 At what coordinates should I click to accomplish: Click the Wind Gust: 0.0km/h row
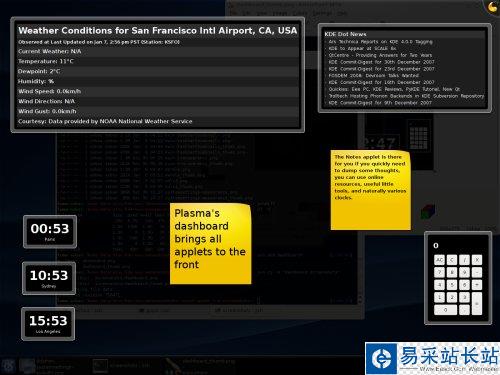[x=158, y=111]
